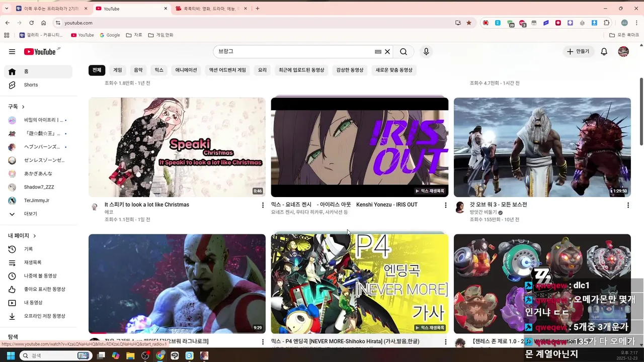The height and width of the screenshot is (362, 644).
Task: Click the YouTube logo
Action: coord(40,51)
